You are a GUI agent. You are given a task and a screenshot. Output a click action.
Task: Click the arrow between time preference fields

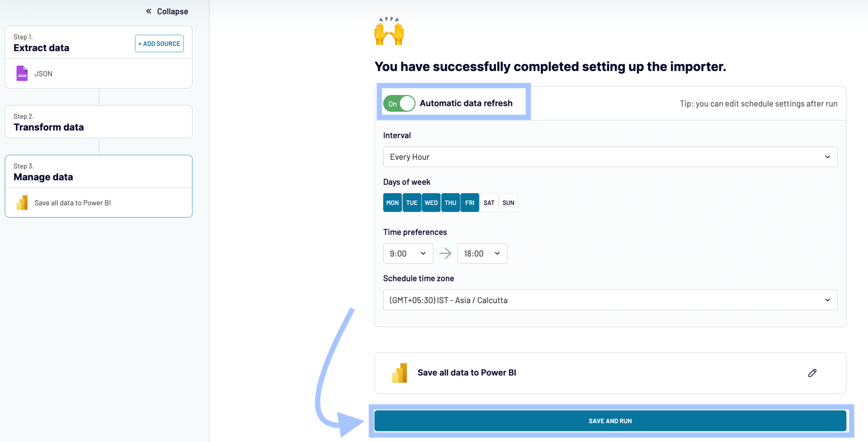pyautogui.click(x=445, y=253)
